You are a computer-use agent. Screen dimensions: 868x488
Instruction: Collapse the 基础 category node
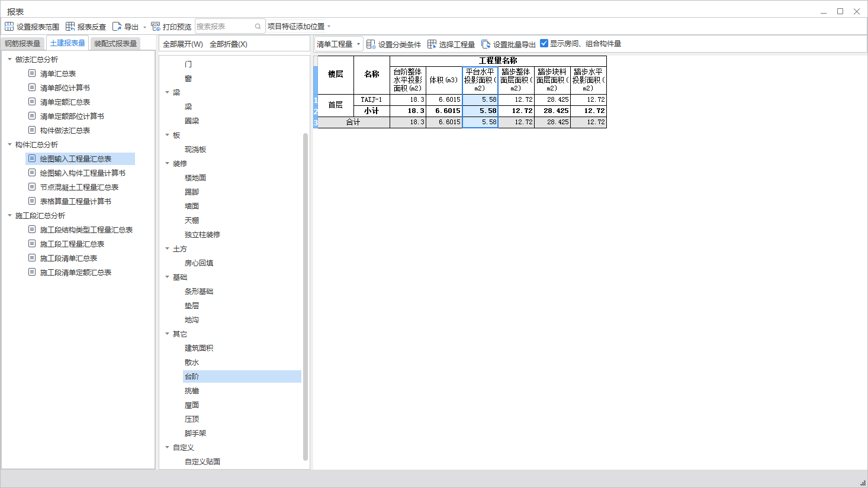167,277
